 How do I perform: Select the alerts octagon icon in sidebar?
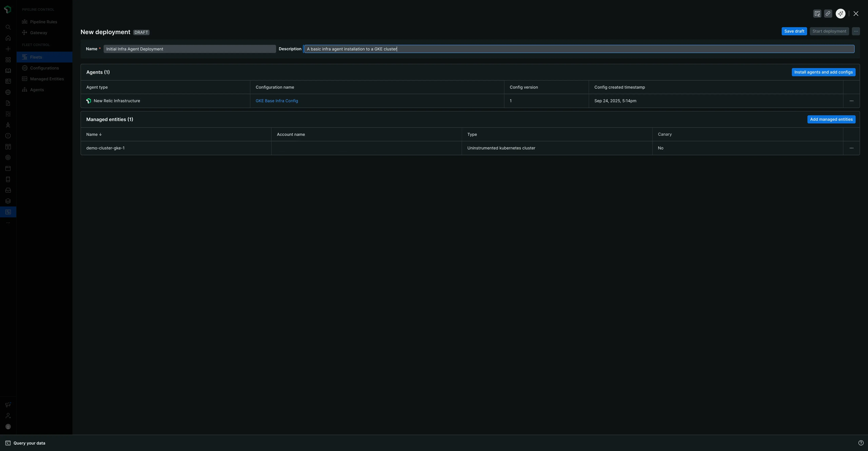[8, 136]
